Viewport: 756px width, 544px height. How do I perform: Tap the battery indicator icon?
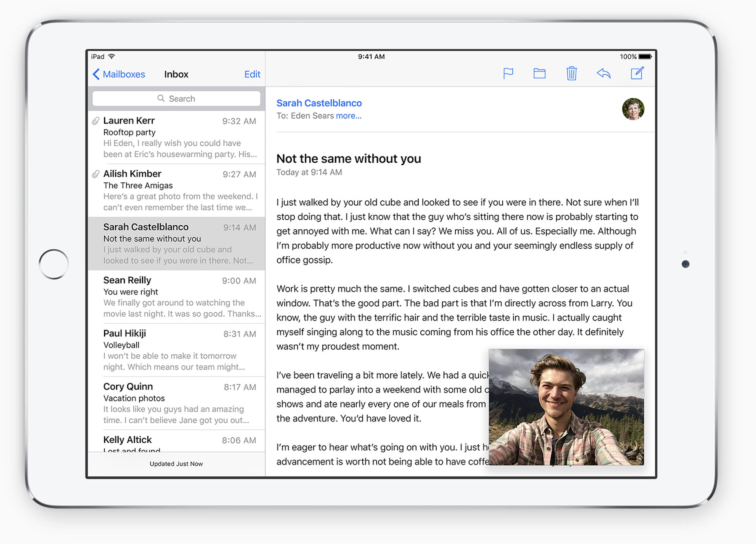[645, 57]
